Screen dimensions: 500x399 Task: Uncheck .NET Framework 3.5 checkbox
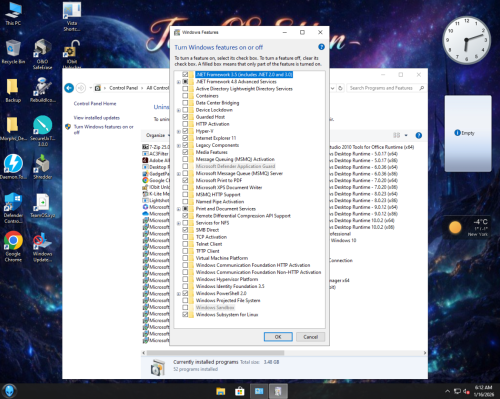[x=185, y=74]
